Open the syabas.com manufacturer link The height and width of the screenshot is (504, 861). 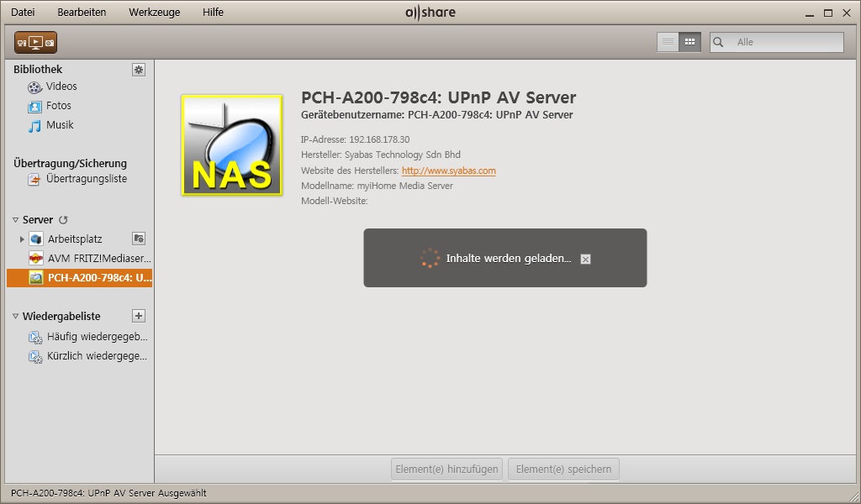(448, 171)
